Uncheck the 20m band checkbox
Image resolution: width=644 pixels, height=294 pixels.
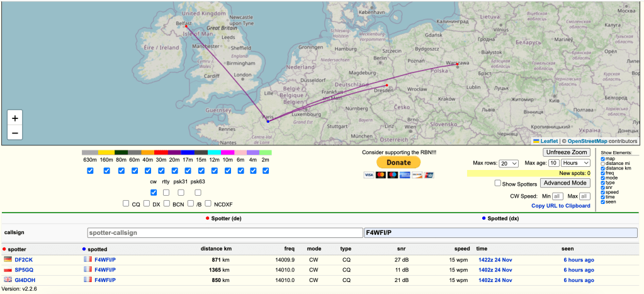[173, 171]
